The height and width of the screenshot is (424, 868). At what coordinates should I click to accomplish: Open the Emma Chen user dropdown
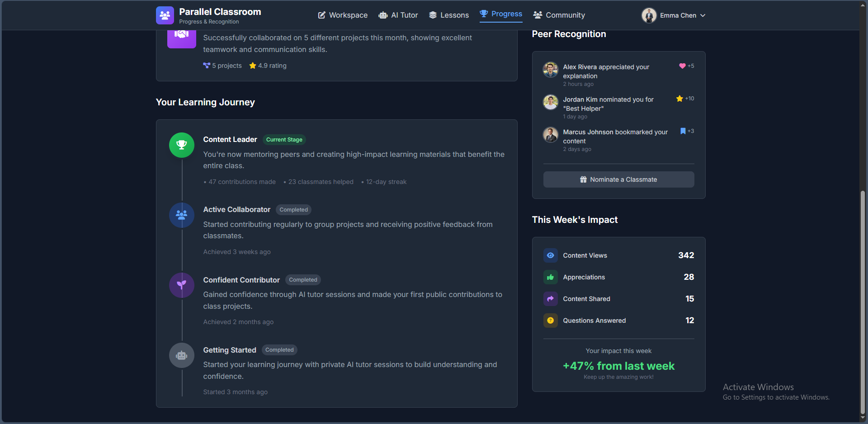[x=673, y=15]
